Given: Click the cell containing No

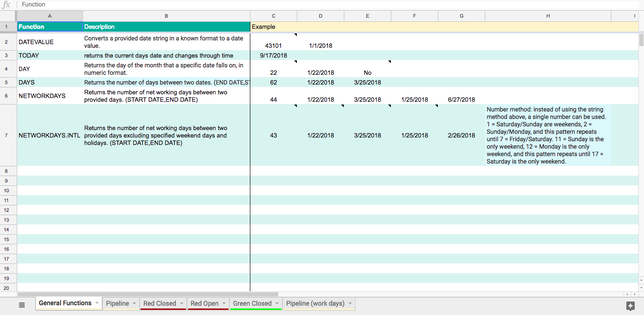Looking at the screenshot, I should (x=368, y=69).
